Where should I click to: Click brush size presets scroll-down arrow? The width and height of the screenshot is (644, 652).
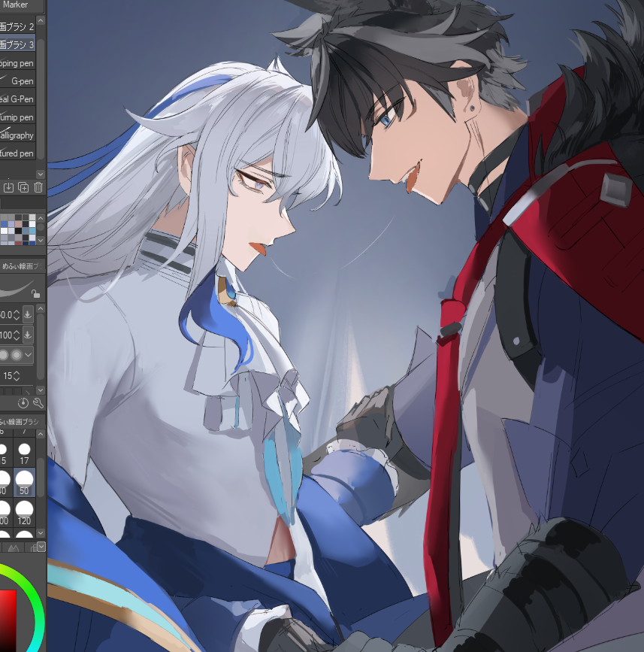[41, 532]
